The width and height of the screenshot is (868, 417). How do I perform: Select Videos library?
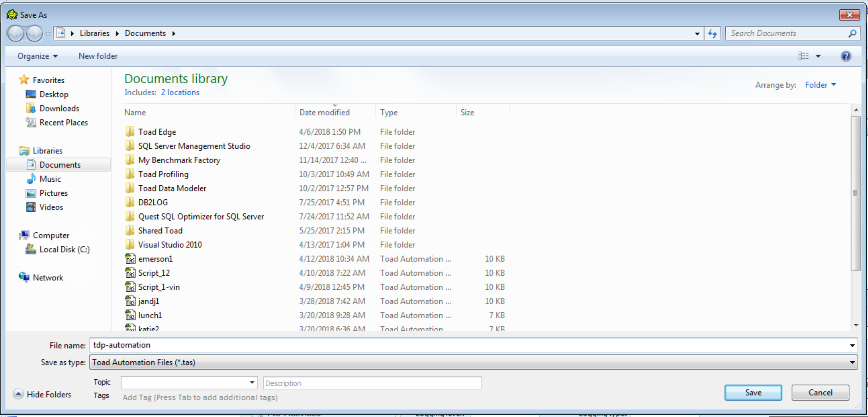[51, 207]
